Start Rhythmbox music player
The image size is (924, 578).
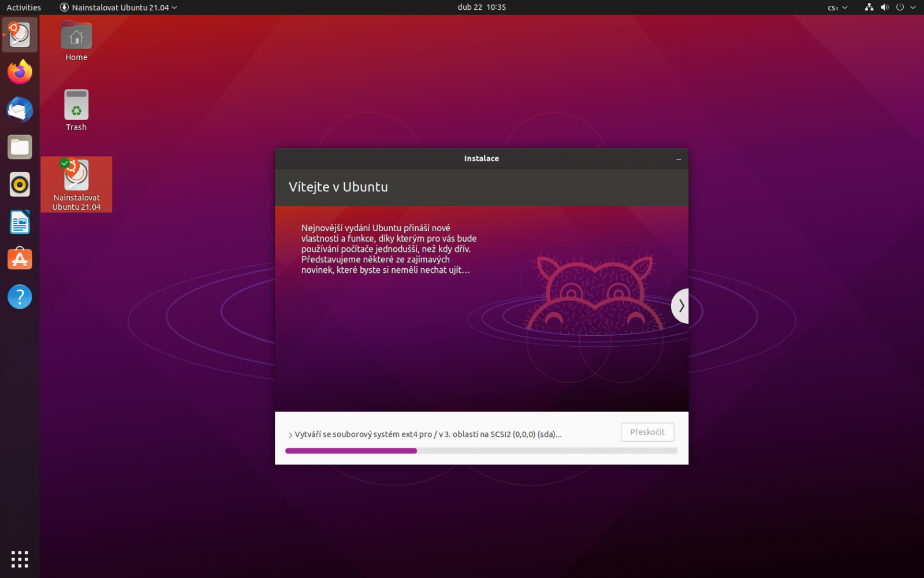pos(19,184)
